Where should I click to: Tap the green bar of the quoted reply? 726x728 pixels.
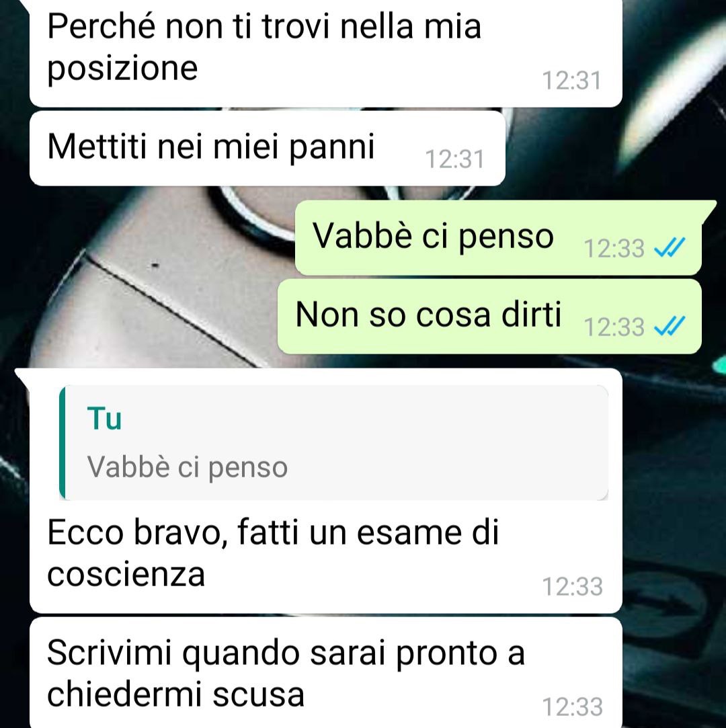click(63, 442)
